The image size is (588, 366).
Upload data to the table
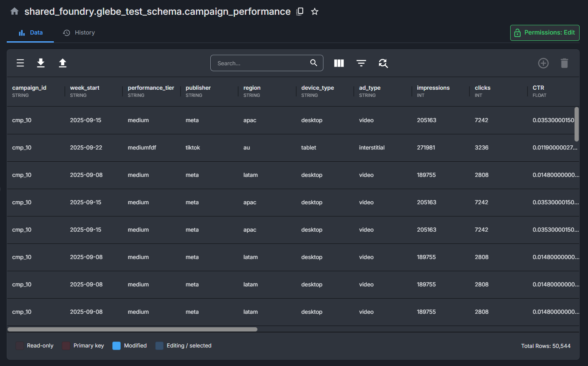pos(63,63)
